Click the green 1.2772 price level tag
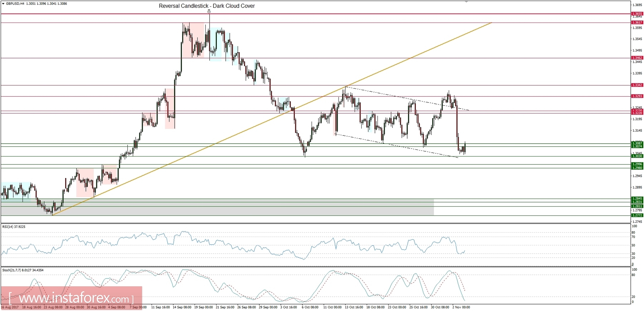Image resolution: width=644 pixels, height=311 pixels. [x=637, y=215]
